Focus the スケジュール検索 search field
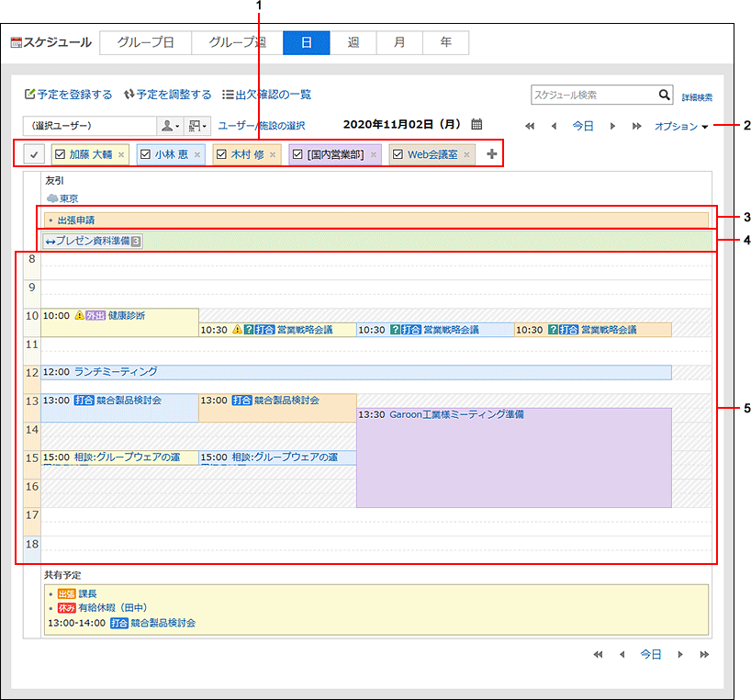This screenshot has width=751, height=700. 594,95
